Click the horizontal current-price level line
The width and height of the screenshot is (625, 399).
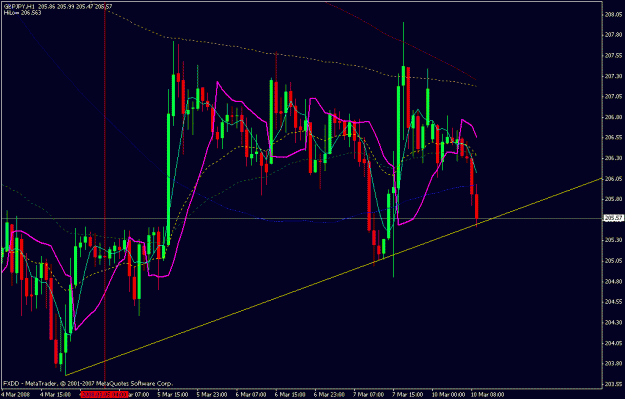pos(303,218)
